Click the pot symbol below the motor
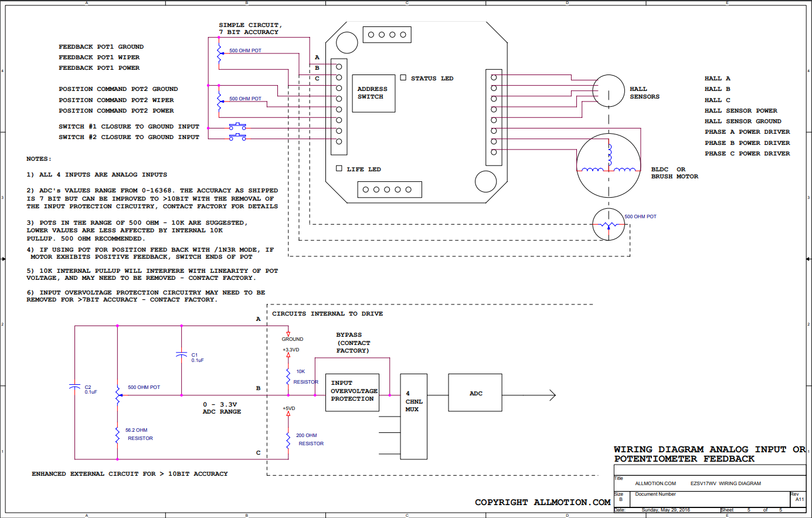Image resolution: width=812 pixels, height=518 pixels. 609,224
